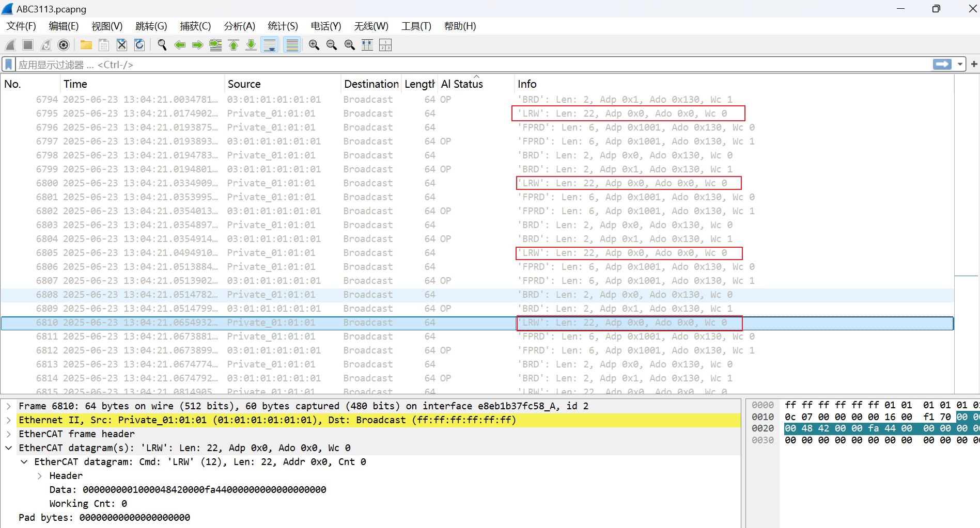980x528 pixels.
Task: Click the display filter bookmark icon
Action: 9,65
